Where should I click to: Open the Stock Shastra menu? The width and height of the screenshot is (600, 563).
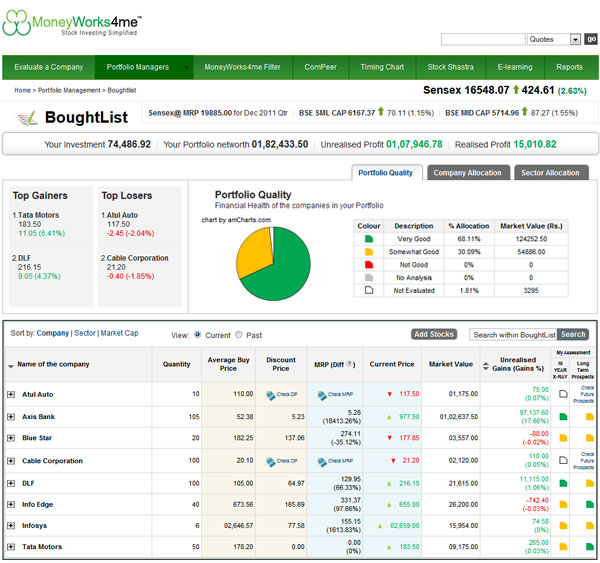(450, 67)
